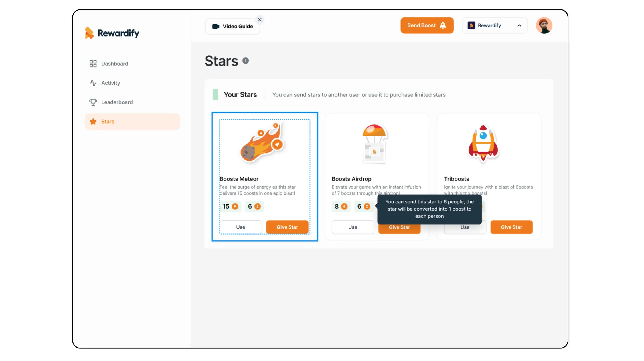644x361 pixels.
Task: Open the user profile avatar
Action: [x=544, y=25]
